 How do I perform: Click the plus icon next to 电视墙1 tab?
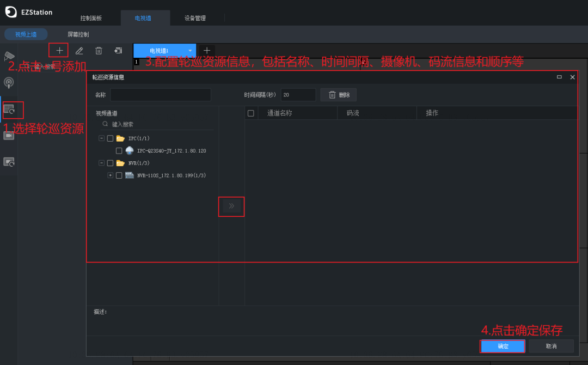[207, 51]
